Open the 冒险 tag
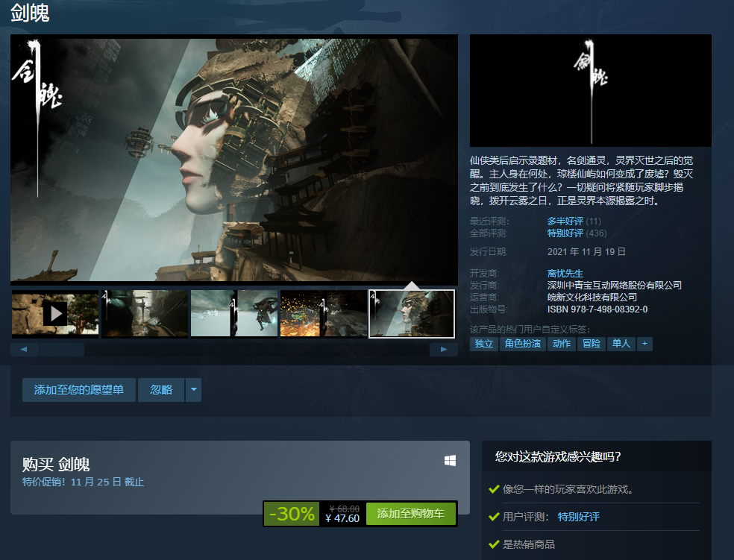The width and height of the screenshot is (734, 560). 592,344
